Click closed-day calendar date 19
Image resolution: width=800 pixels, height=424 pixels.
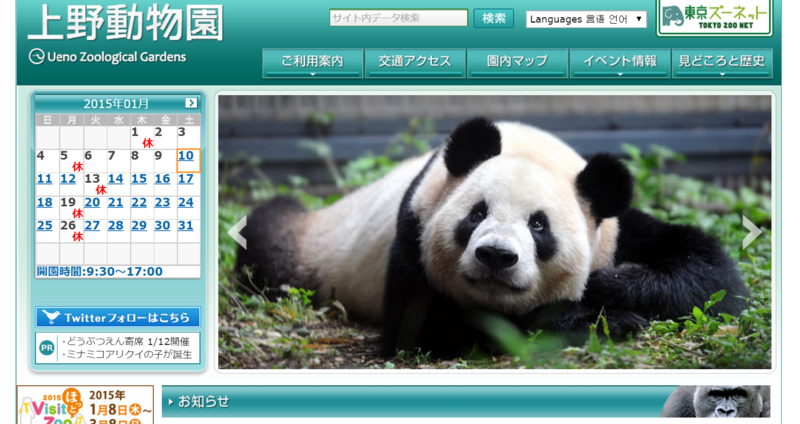point(68,203)
